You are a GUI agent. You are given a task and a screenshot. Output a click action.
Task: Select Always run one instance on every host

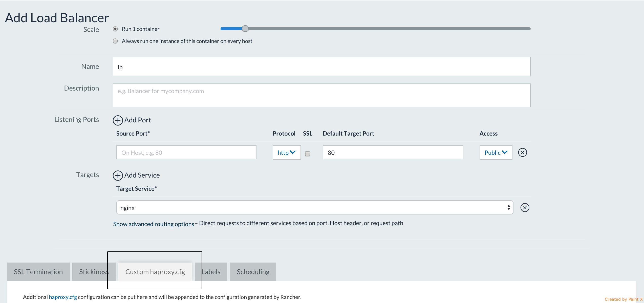[115, 41]
